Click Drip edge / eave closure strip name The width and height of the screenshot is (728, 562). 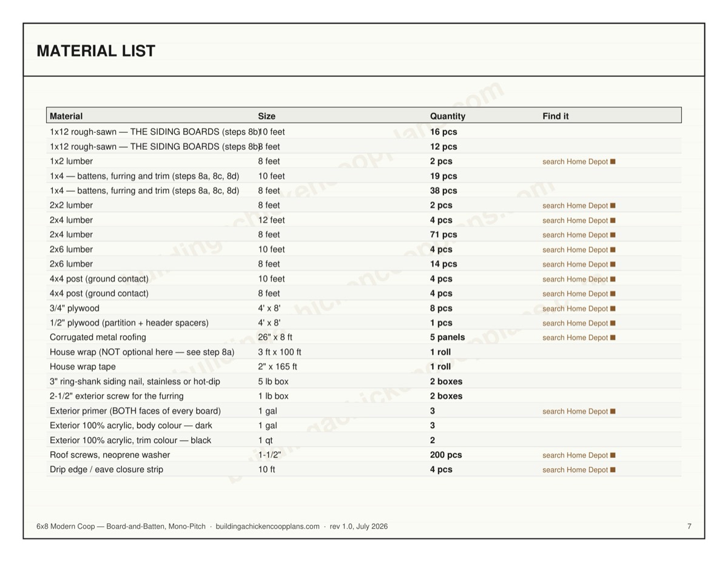pyautogui.click(x=106, y=469)
